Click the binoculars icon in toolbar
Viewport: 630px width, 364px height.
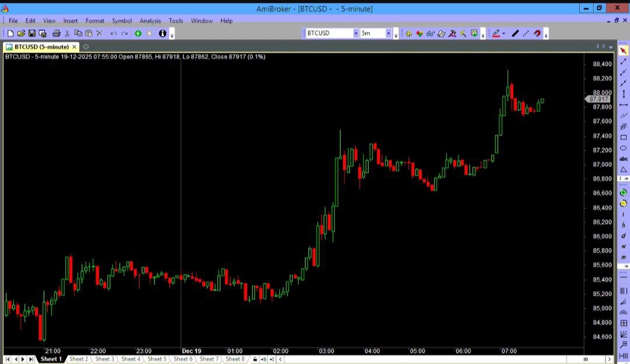pos(430,34)
